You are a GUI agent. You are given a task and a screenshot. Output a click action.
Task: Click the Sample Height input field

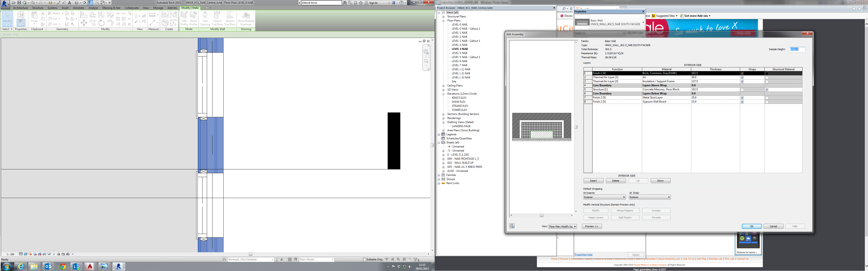(797, 49)
